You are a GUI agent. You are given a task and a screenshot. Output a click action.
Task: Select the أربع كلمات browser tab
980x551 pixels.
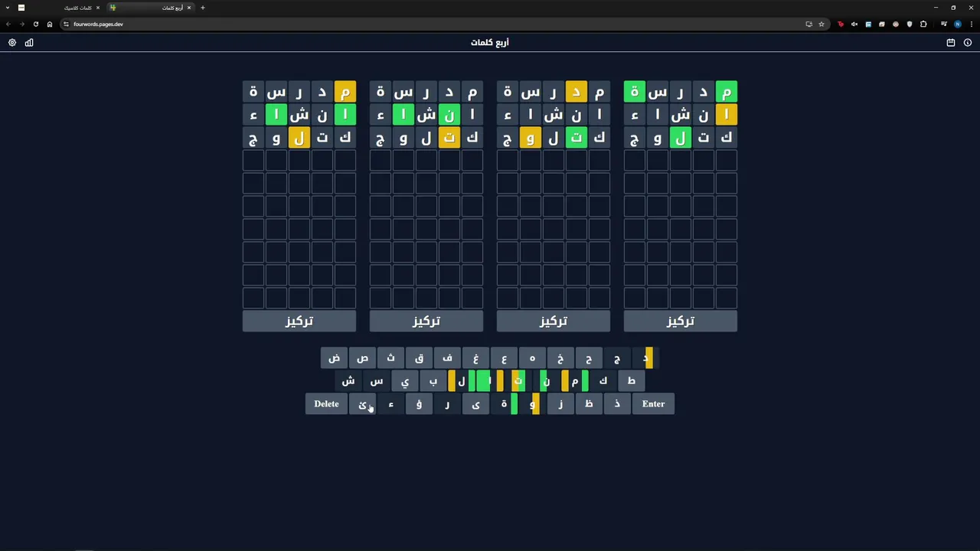click(150, 8)
